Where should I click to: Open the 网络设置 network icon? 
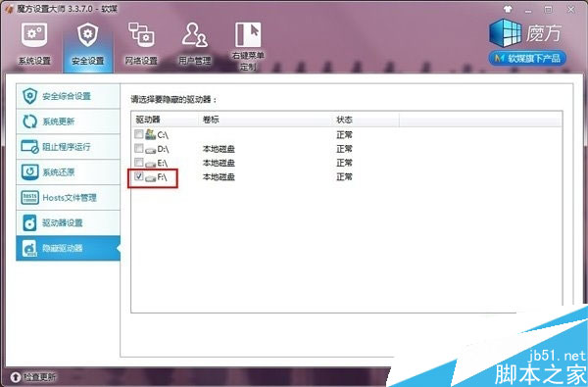pyautogui.click(x=141, y=35)
